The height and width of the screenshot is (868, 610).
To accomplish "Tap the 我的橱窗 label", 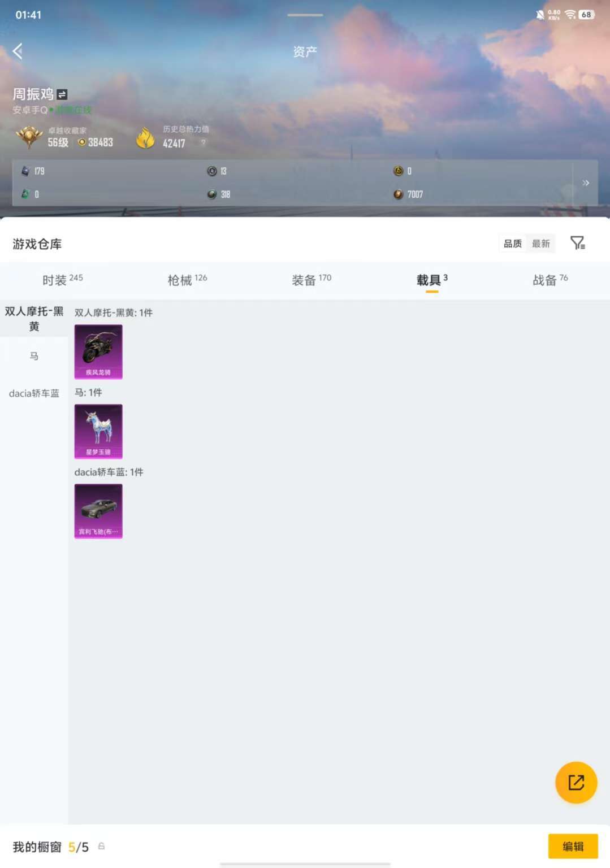I will click(x=37, y=847).
